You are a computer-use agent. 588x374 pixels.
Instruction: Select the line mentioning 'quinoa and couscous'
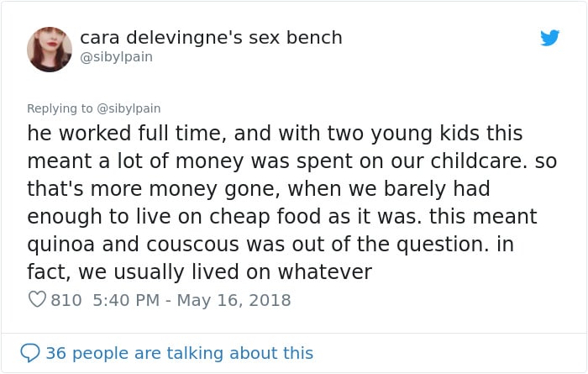pos(270,245)
